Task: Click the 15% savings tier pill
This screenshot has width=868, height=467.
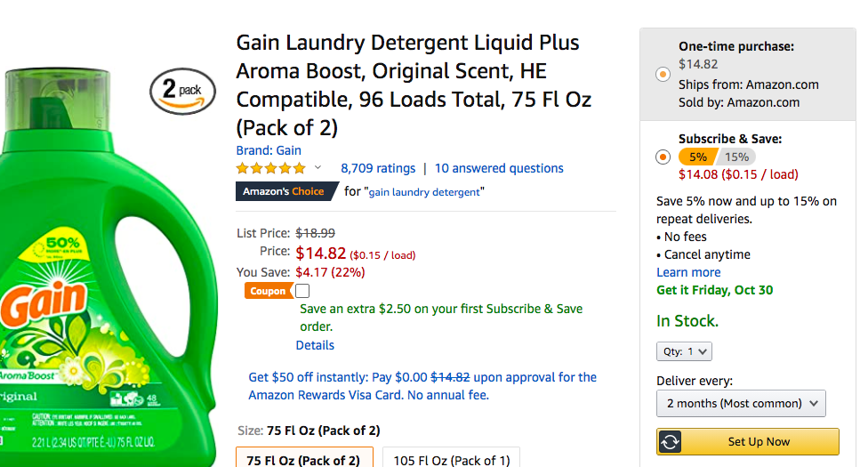Action: coord(736,157)
